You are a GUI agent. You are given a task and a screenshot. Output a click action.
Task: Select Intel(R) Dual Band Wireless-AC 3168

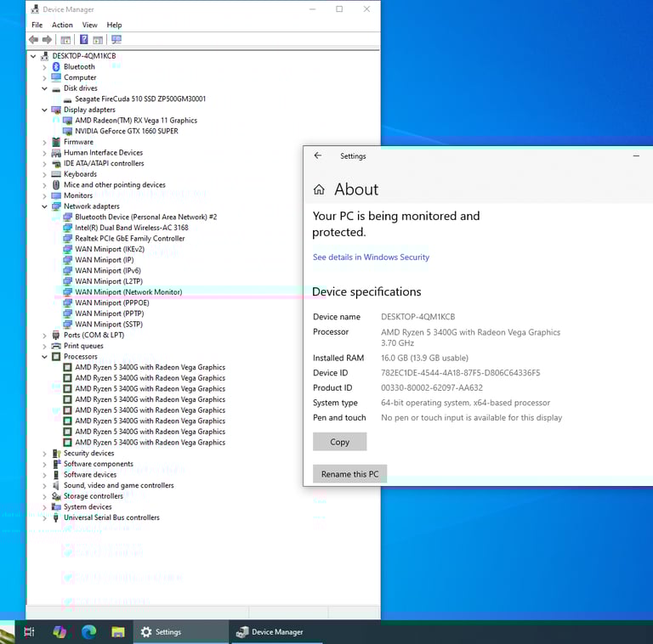[x=132, y=228]
